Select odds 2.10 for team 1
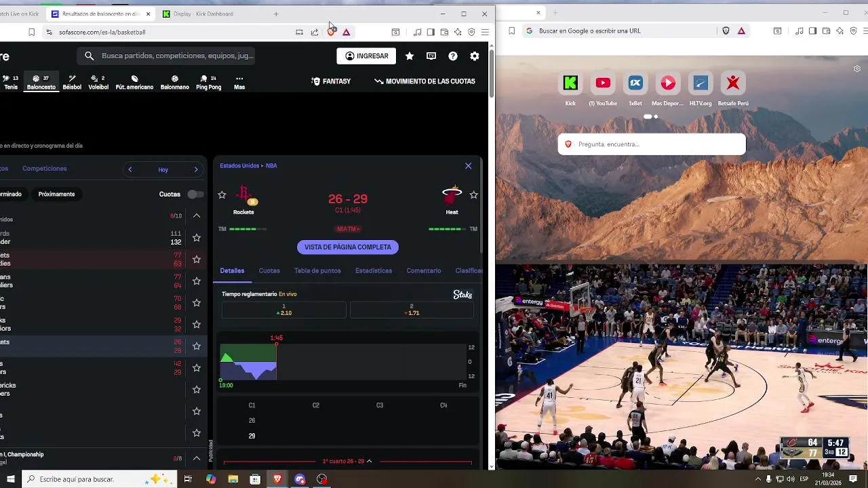Image resolution: width=868 pixels, height=488 pixels. point(283,310)
